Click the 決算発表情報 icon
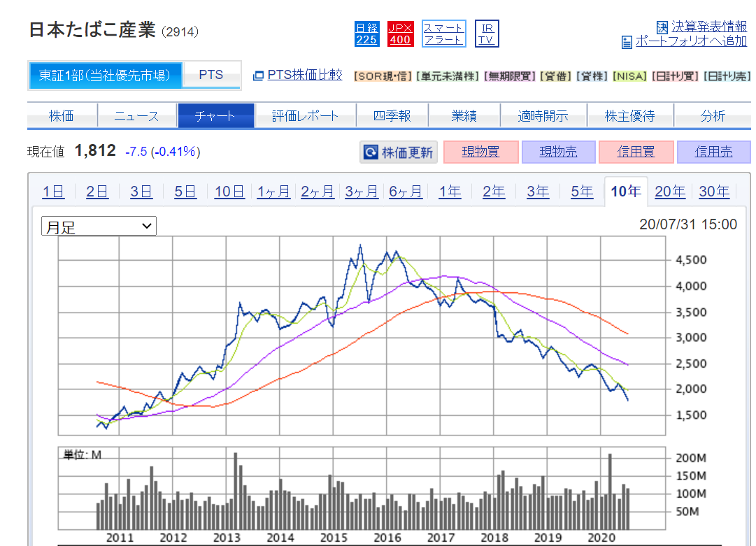756x546 pixels. pos(662,27)
